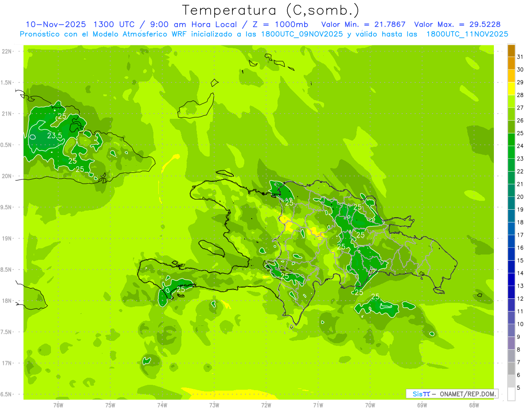
Task: Click the 'Temperatura (C,somb.)' title
Action: [271, 10]
